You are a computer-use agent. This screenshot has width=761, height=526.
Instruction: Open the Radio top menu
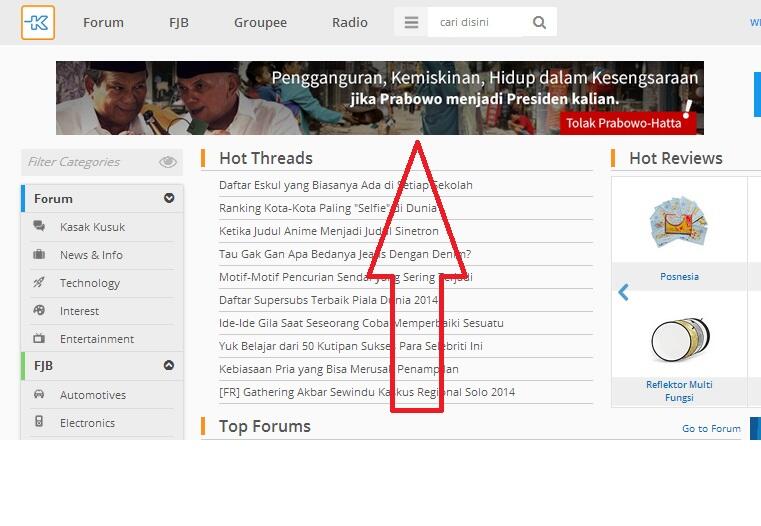pos(349,22)
